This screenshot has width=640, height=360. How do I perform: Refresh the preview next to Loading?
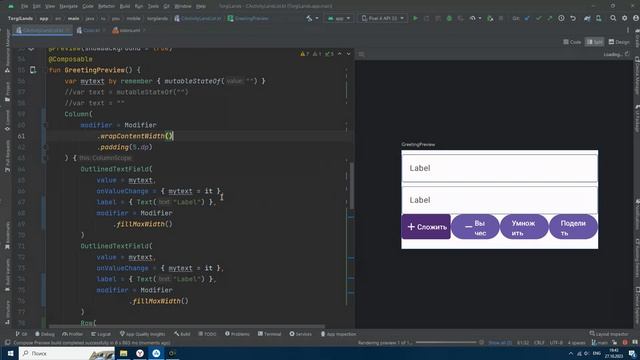coord(627,54)
